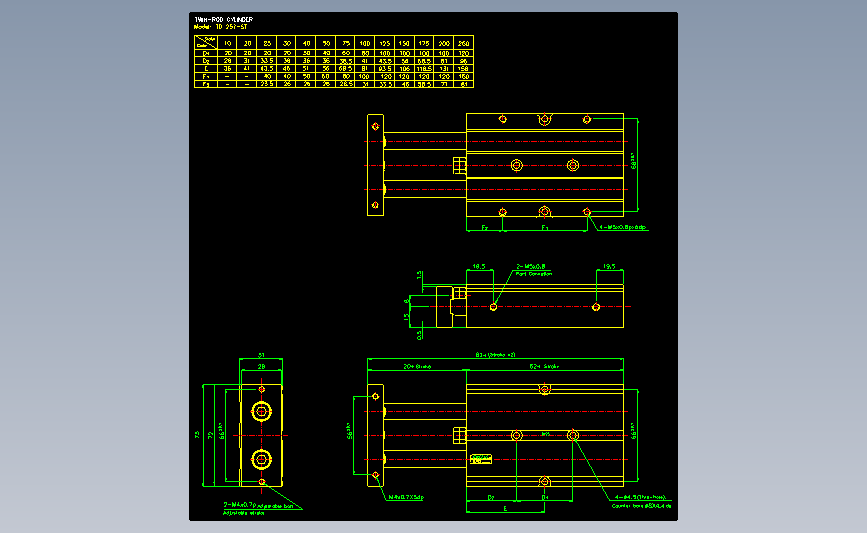Select the 150 stroke column header in table
The width and height of the screenshot is (867, 533).
pyautogui.click(x=404, y=43)
